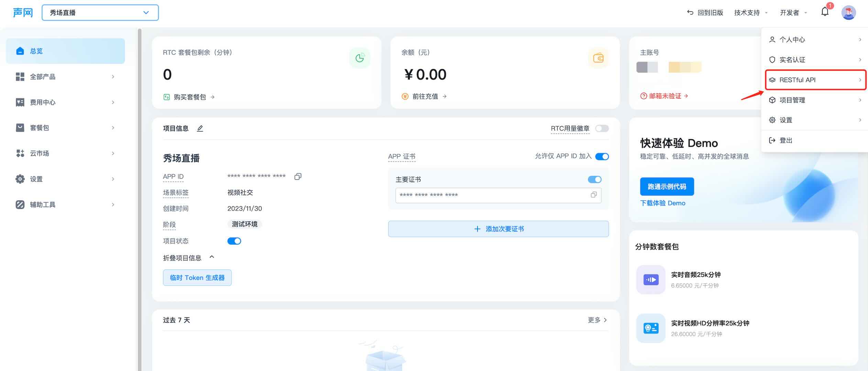868x371 pixels.
Task: Click the balance wallet icon
Action: [598, 58]
